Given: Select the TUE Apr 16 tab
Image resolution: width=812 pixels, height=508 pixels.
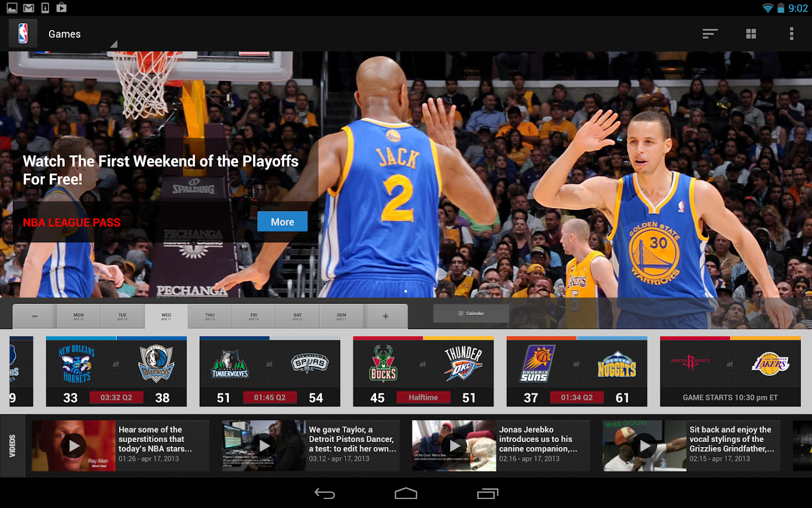Looking at the screenshot, I should [122, 317].
